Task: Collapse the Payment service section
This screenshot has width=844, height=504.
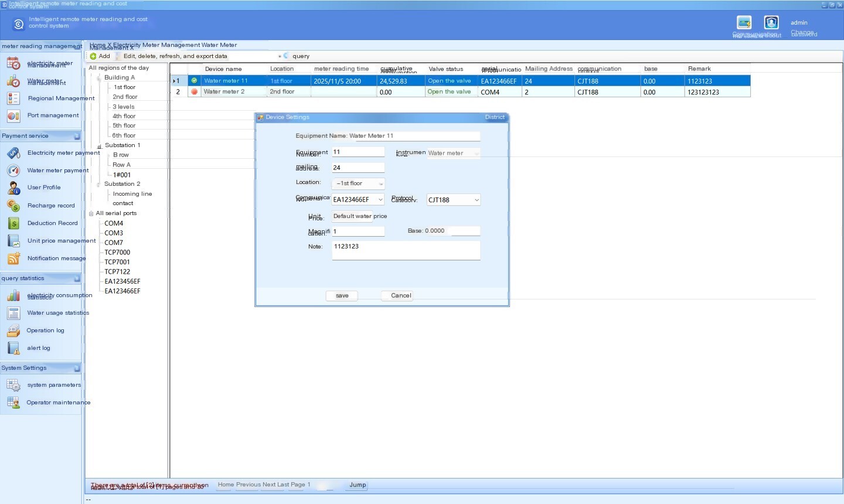Action: [x=77, y=136]
